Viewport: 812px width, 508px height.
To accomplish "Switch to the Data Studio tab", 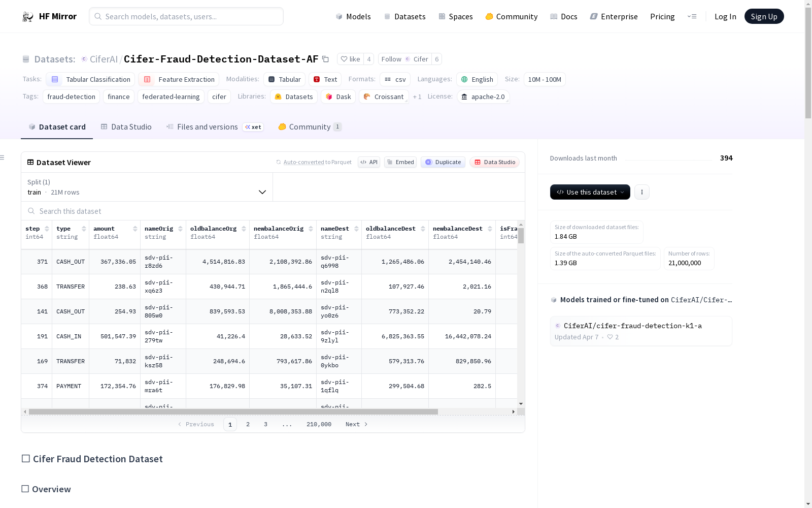I will 126,127.
